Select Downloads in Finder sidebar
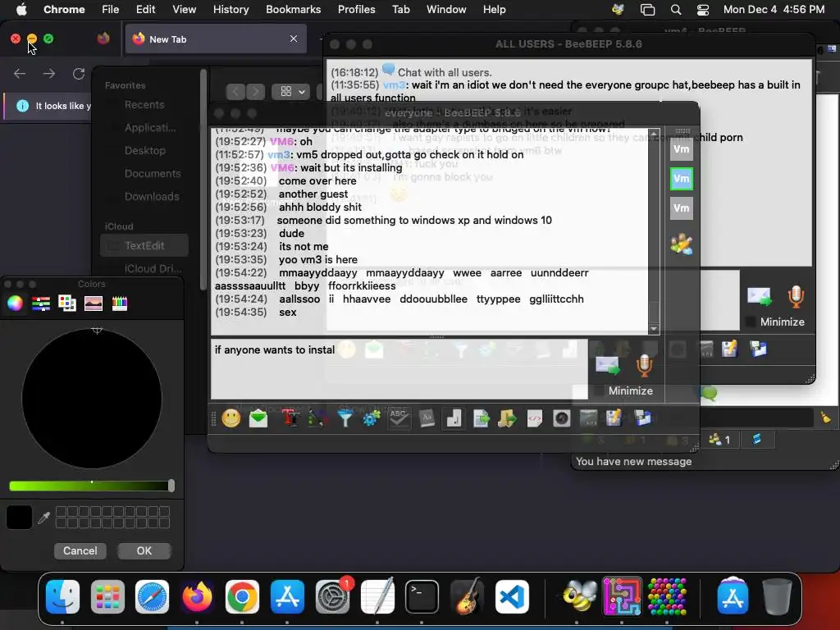840x630 pixels. [x=152, y=197]
